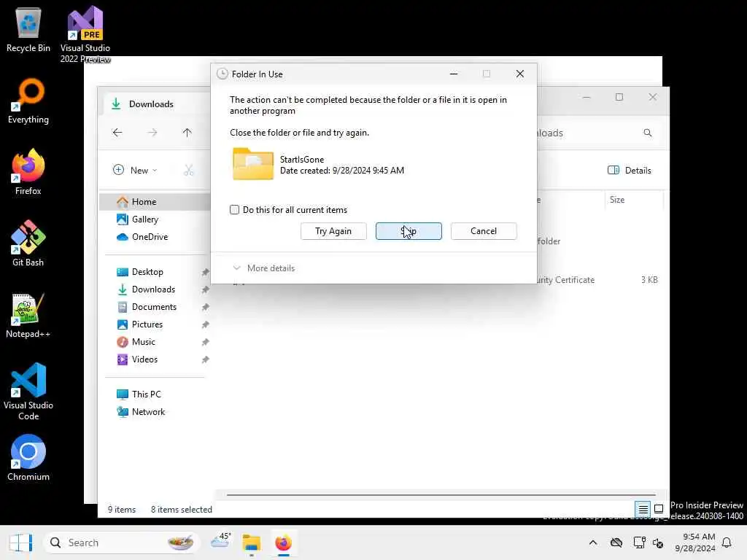Image resolution: width=747 pixels, height=560 pixels.
Task: Close the File Explorer window
Action: coord(653,97)
